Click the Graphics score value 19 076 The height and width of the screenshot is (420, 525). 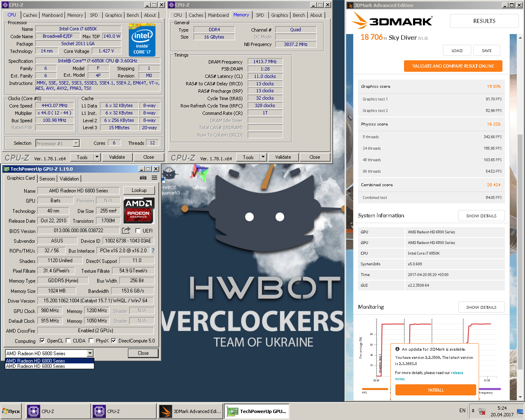tap(493, 87)
